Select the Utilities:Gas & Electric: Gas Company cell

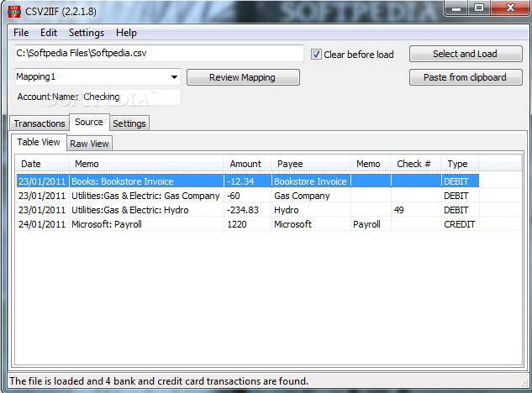coord(146,196)
